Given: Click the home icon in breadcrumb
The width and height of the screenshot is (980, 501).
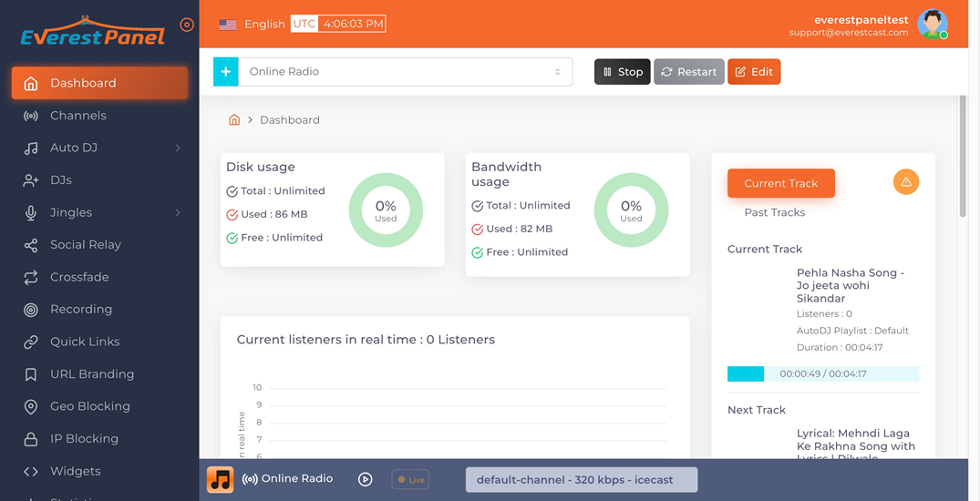Looking at the screenshot, I should (234, 119).
